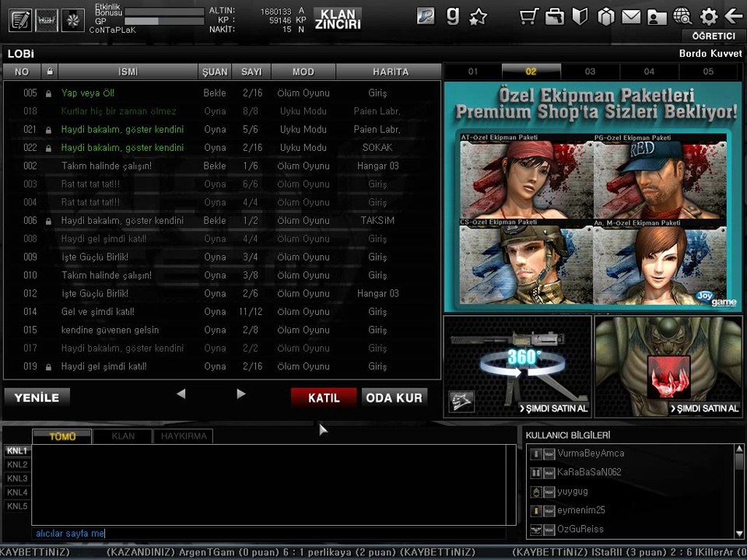
Task: Click the clan emblem icon in top bar
Action: 47,20
